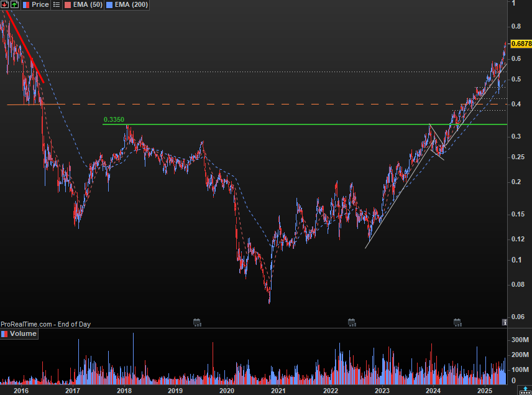Click the calendar event icon near 2024
This screenshot has width=532, height=395.
(457, 322)
